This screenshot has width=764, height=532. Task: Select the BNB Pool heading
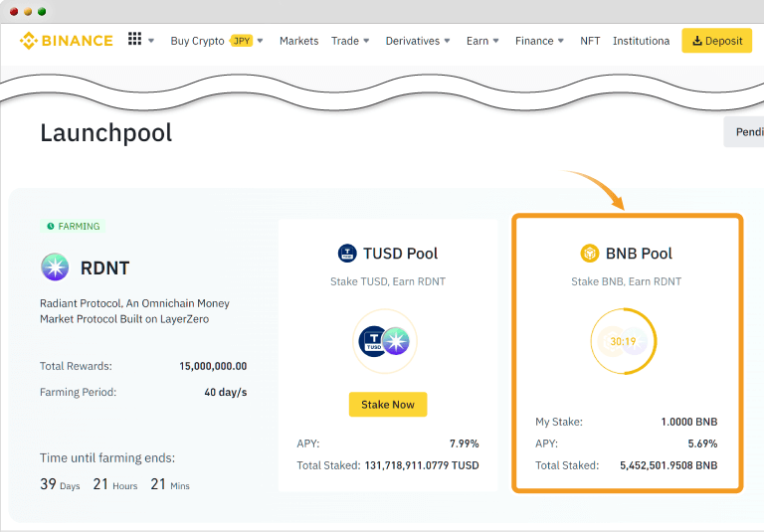(639, 254)
